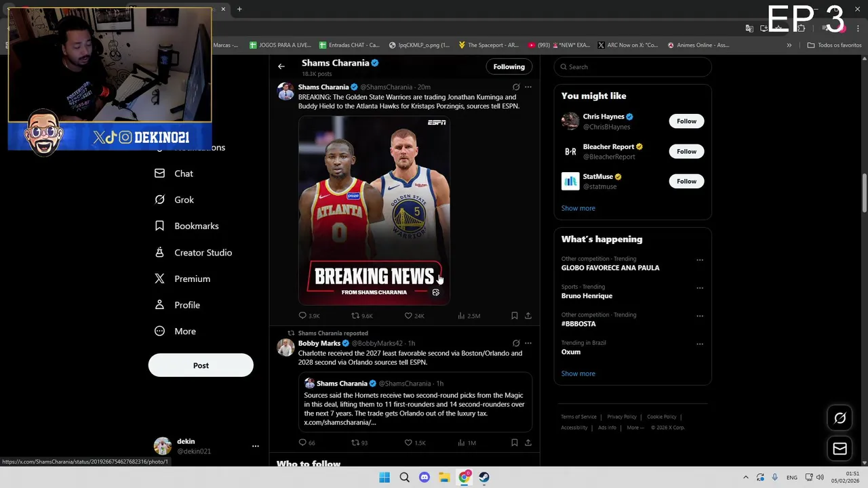Image resolution: width=868 pixels, height=488 pixels.
Task: Open options for #BBBOSTA trend
Action: coord(700,316)
